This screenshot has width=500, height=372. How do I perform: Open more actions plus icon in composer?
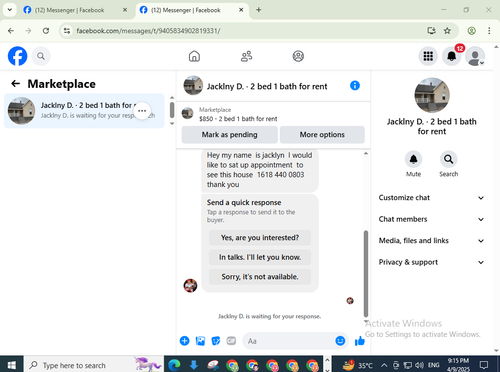(x=184, y=341)
